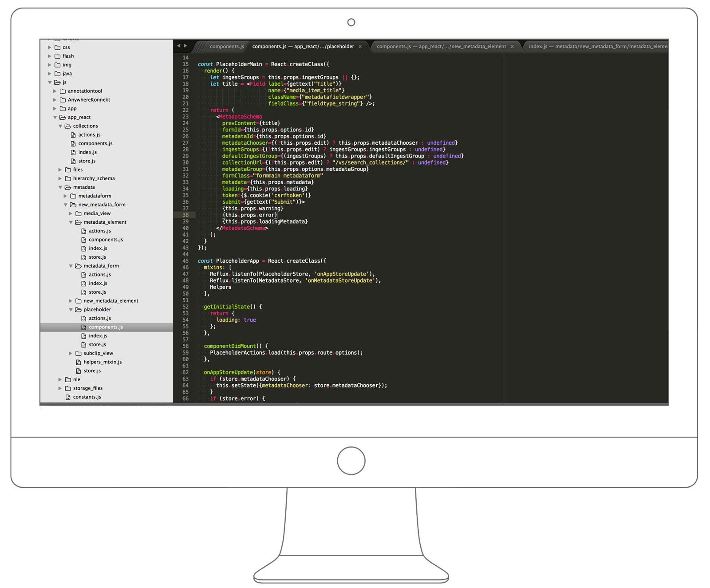Click the 'onMetadataStoreUpdate' string
This screenshot has height=588, width=710.
coord(340,280)
